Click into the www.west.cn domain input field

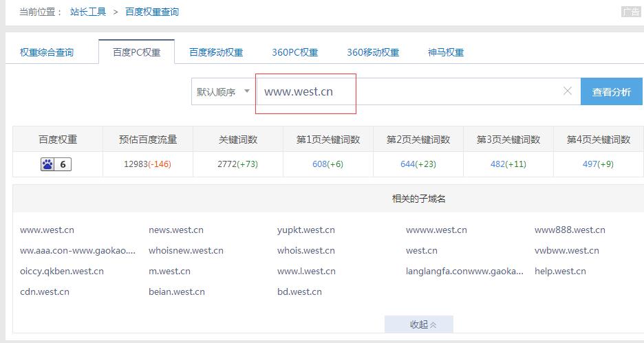pyautogui.click(x=413, y=91)
